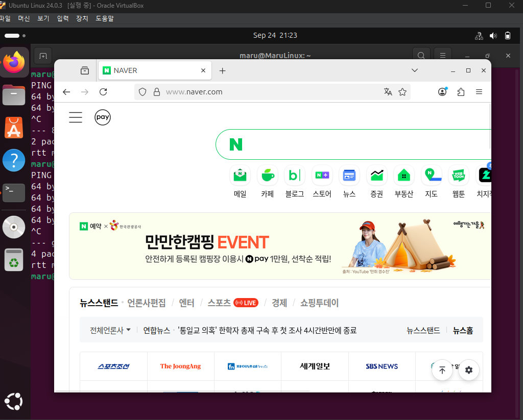Open Files from the Ubuntu dock
The width and height of the screenshot is (523, 420).
[14, 95]
